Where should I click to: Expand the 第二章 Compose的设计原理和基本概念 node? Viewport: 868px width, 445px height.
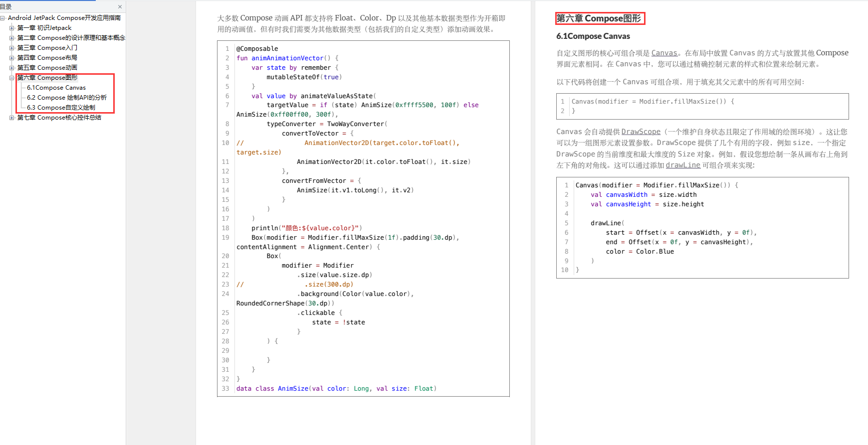pyautogui.click(x=12, y=38)
